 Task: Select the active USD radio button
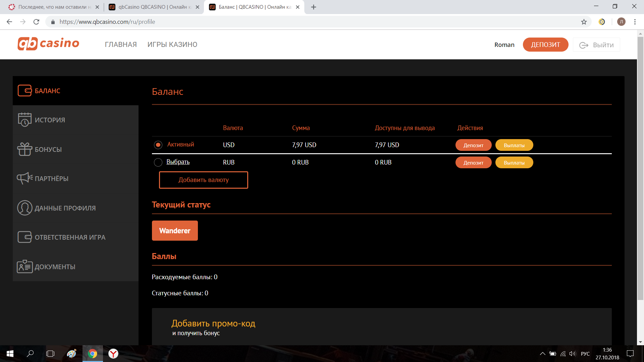[158, 145]
